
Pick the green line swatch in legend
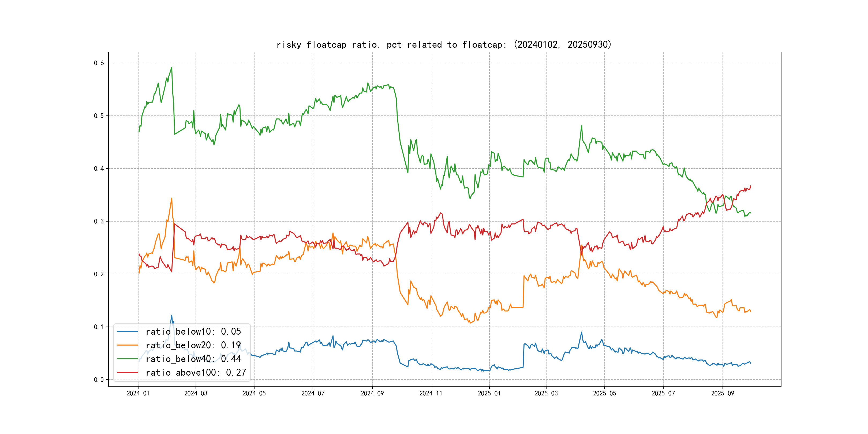(127, 359)
